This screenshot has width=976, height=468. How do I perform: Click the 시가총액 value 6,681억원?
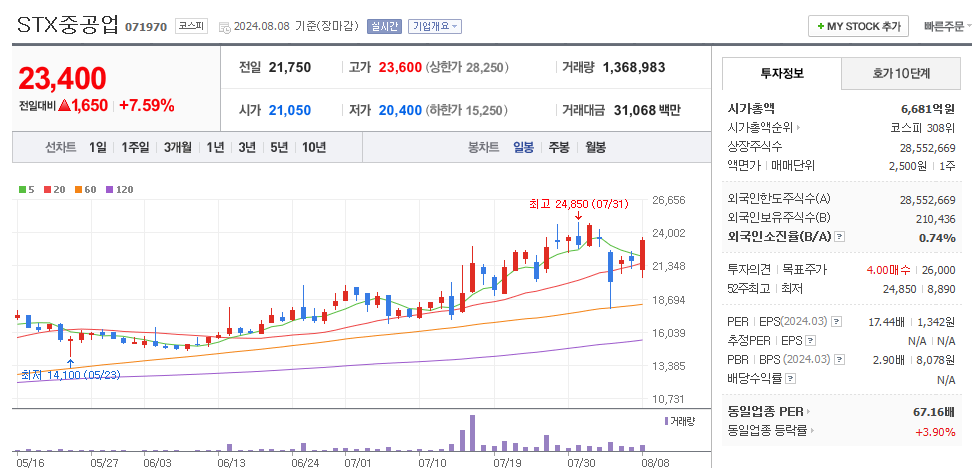927,109
